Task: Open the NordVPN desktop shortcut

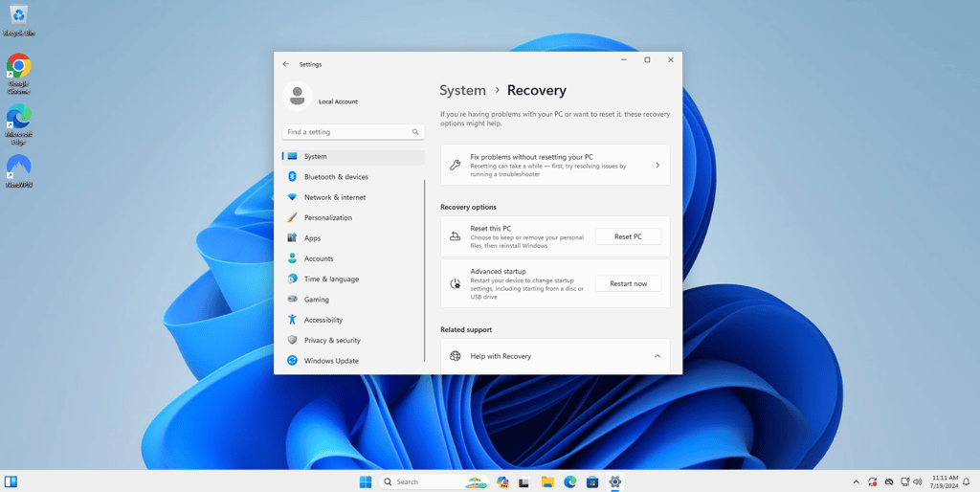Action: point(19,171)
